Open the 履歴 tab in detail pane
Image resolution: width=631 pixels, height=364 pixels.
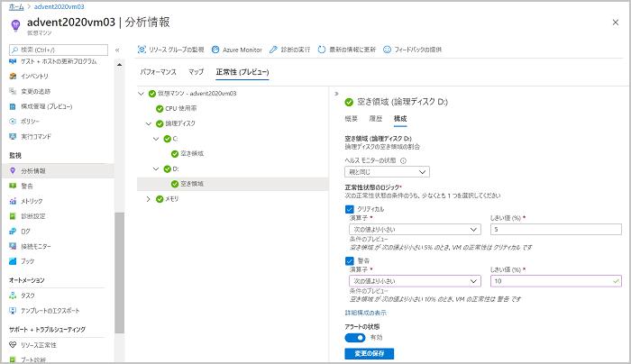click(x=376, y=118)
